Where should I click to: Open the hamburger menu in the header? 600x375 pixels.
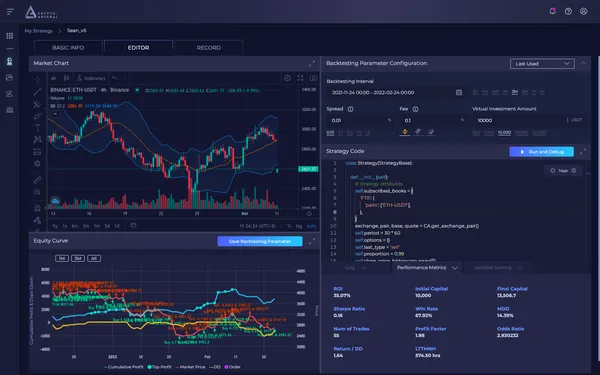[10, 12]
